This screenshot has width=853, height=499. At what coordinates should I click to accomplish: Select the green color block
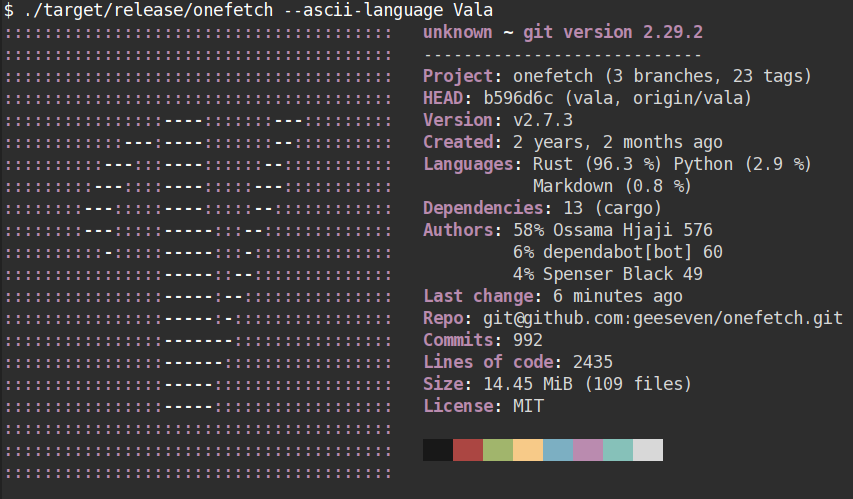point(498,450)
